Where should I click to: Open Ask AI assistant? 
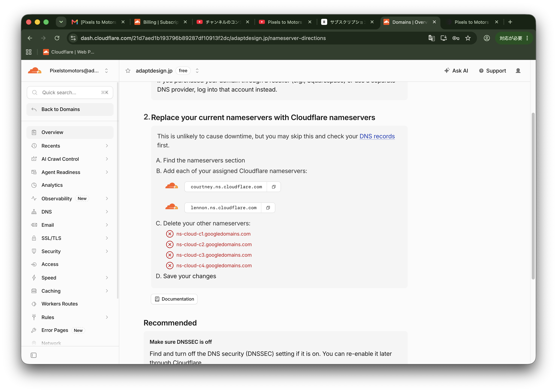coord(456,71)
